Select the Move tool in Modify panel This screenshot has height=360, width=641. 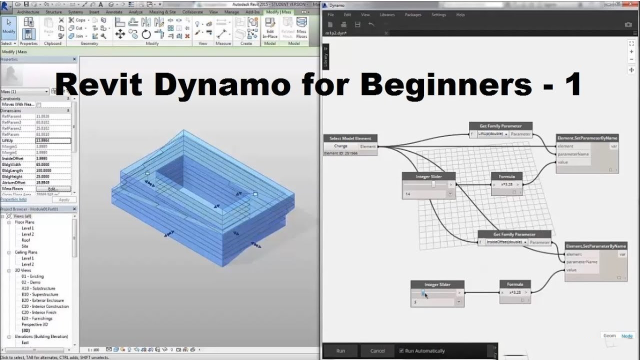tap(120, 34)
